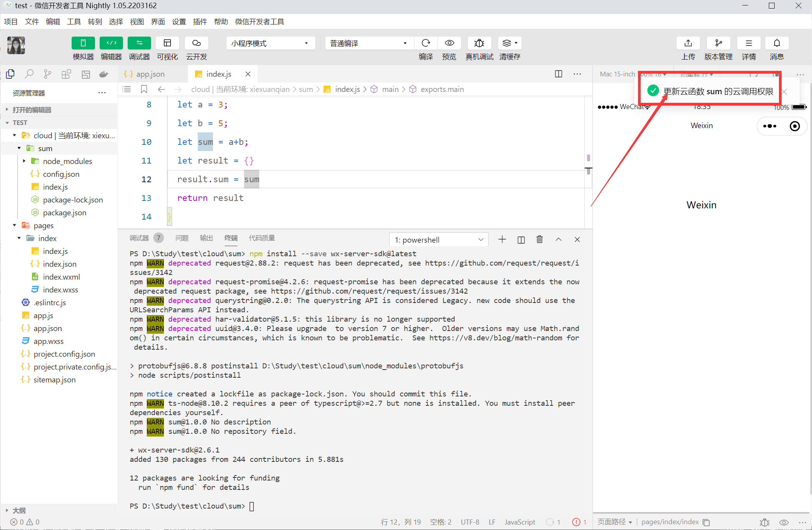Open the 文件 menu
Screen dimensions: 812x530
tap(32, 21)
